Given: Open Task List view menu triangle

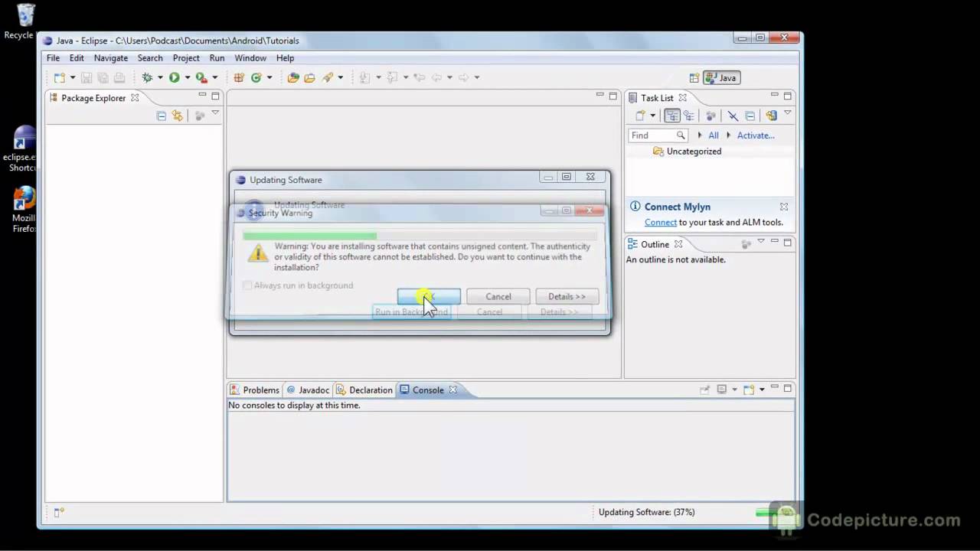Looking at the screenshot, I should point(787,114).
